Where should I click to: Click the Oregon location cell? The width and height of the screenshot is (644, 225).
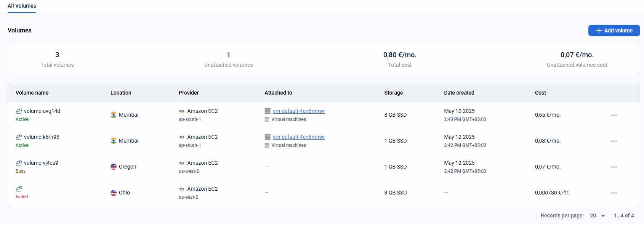coord(123,167)
